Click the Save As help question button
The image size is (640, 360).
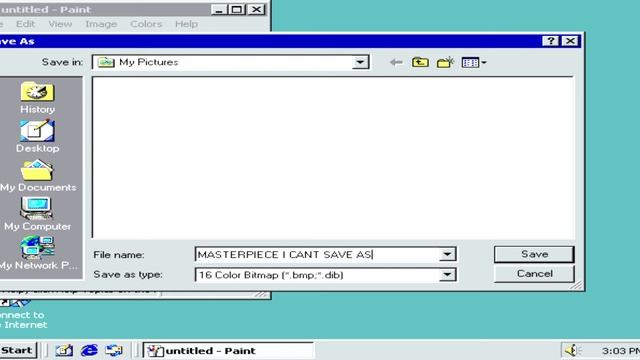point(551,41)
